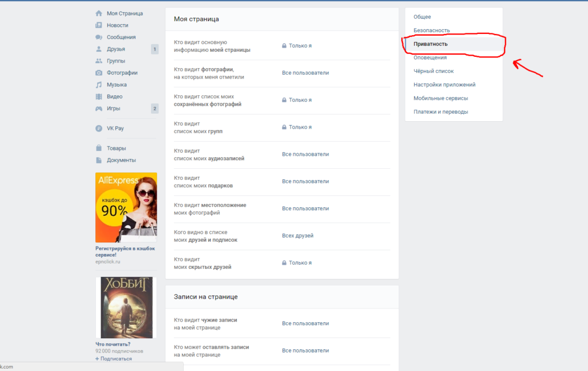Change who sees photos I'm tagged in
This screenshot has width=588, height=371.
coord(305,73)
